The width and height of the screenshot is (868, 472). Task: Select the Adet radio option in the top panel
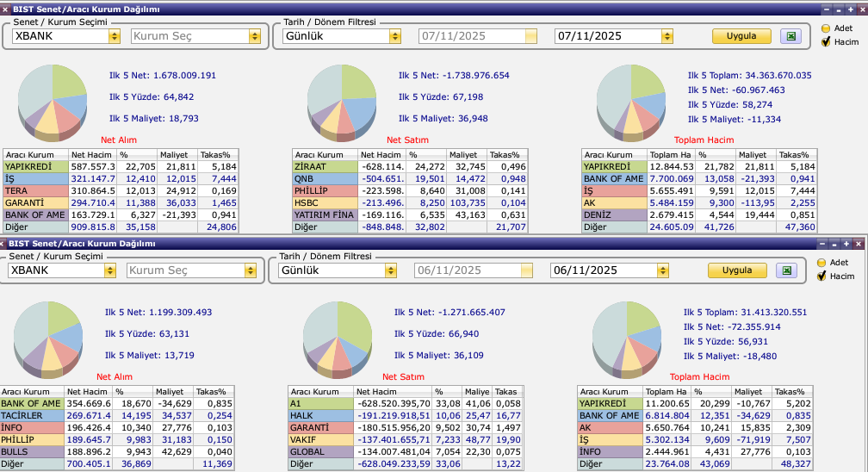point(824,28)
